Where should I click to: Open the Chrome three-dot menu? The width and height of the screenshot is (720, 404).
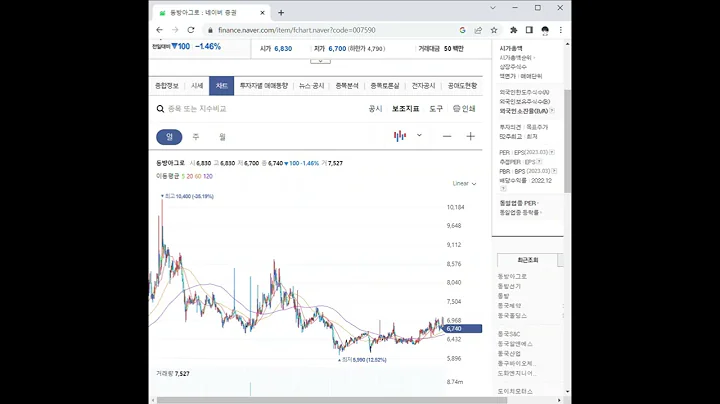coord(561,30)
